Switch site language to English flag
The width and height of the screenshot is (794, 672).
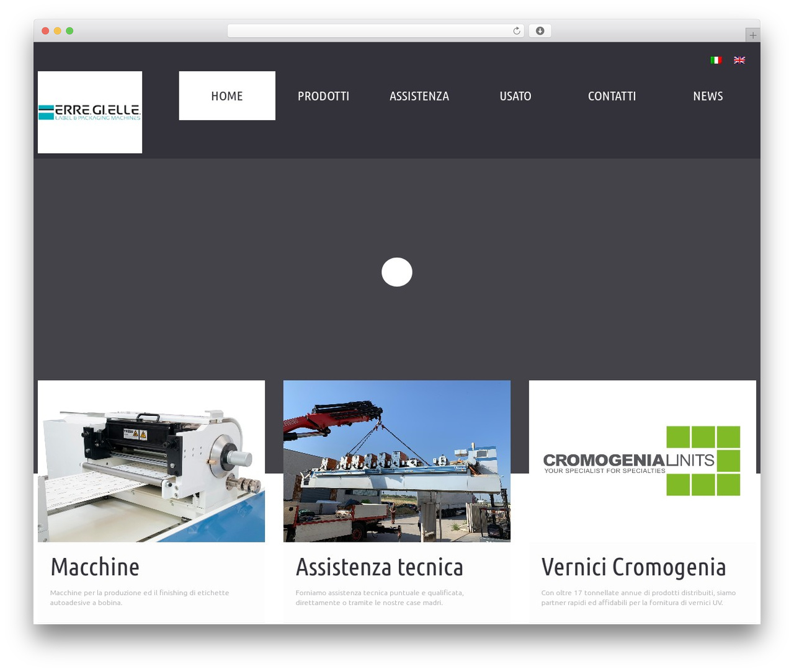point(739,60)
